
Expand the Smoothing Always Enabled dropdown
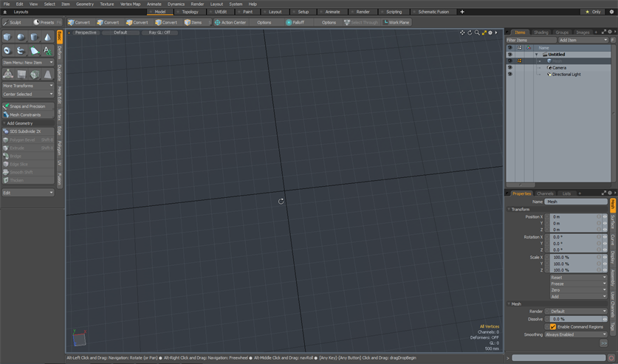pos(575,334)
